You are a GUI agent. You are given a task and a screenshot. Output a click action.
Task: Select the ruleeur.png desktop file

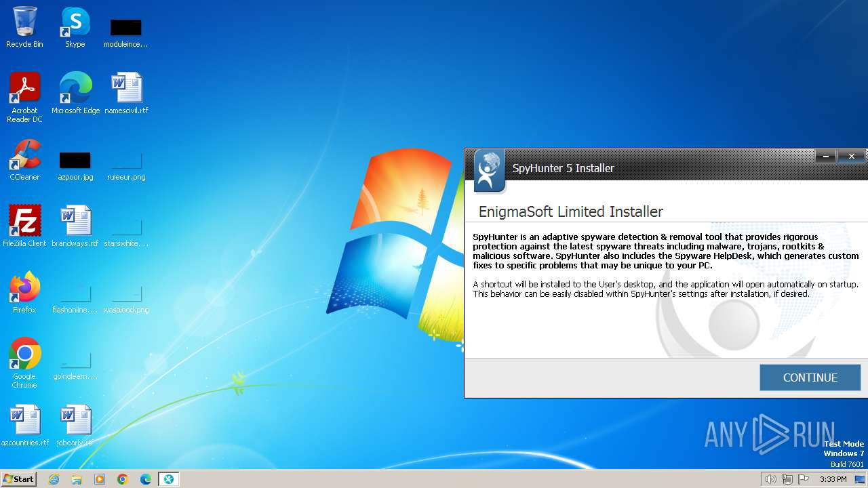pyautogui.click(x=126, y=166)
